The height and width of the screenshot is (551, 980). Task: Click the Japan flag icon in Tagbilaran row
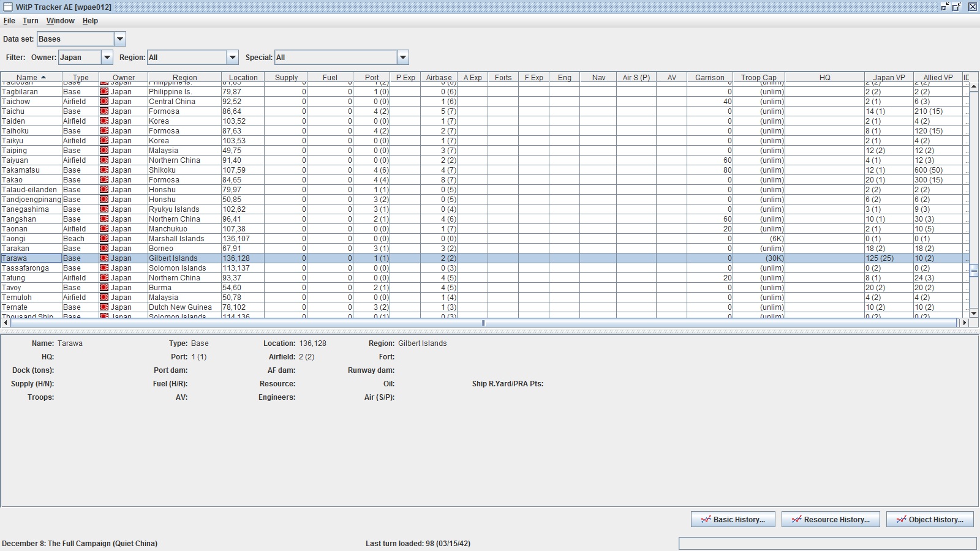point(104,92)
